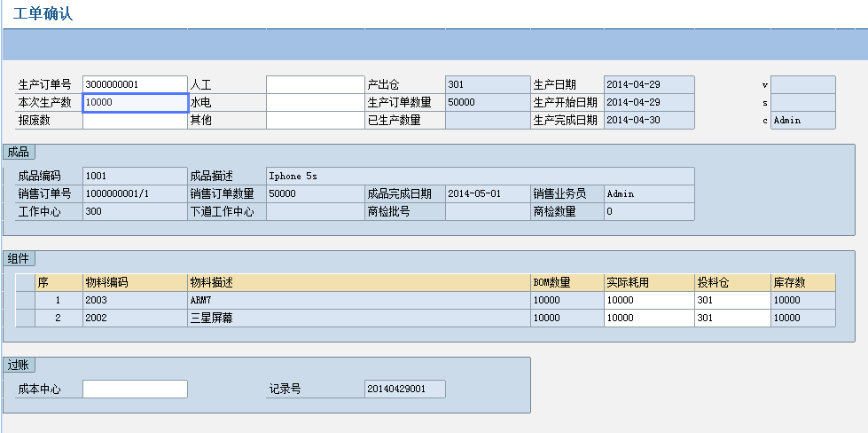This screenshot has width=868, height=433.
Task: Click the 产出仓 field showing 301
Action: tap(488, 84)
